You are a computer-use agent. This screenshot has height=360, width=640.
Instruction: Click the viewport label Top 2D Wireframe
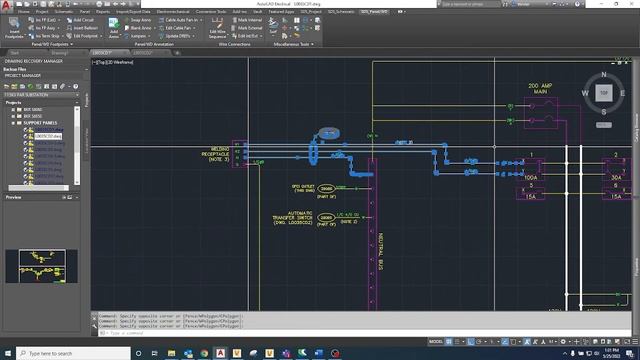pos(113,62)
